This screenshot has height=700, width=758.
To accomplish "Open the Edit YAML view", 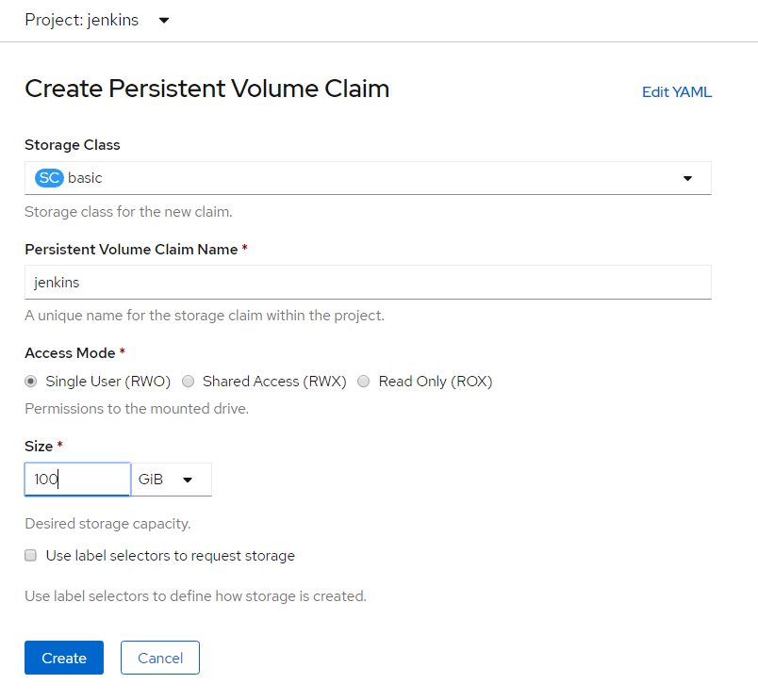I will point(676,92).
